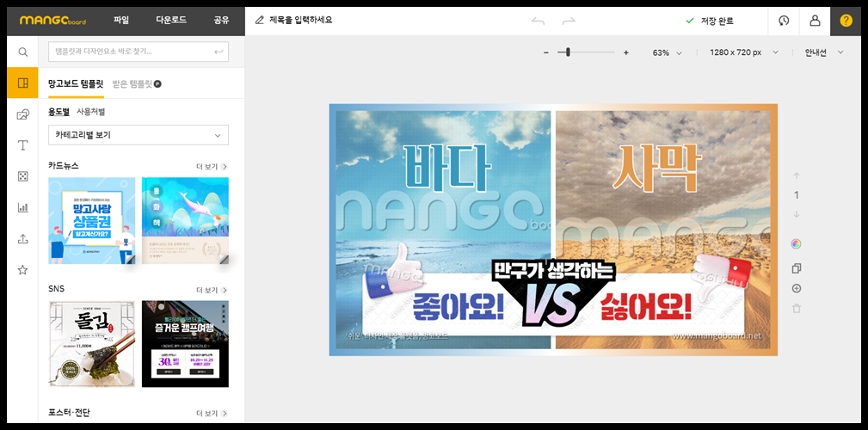Open the photo elements sidebar icon
Screen dimensions: 868x430
coord(22,114)
